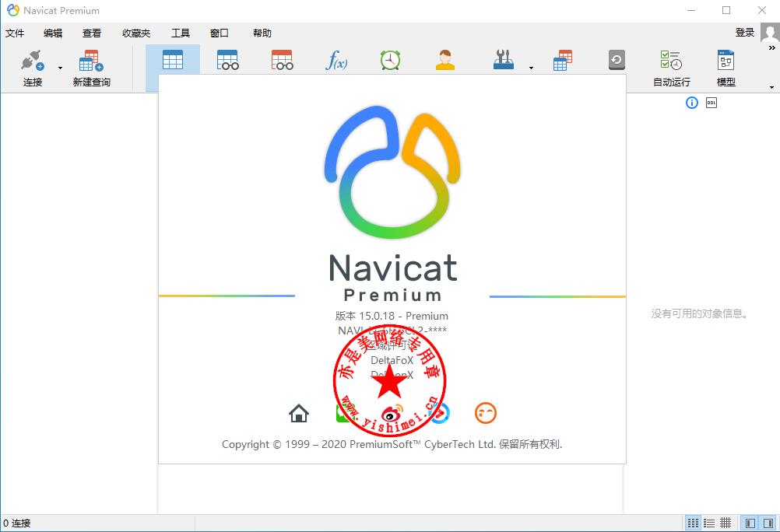Click the 0 连接 status text
This screenshot has height=532, width=780.
(17, 523)
